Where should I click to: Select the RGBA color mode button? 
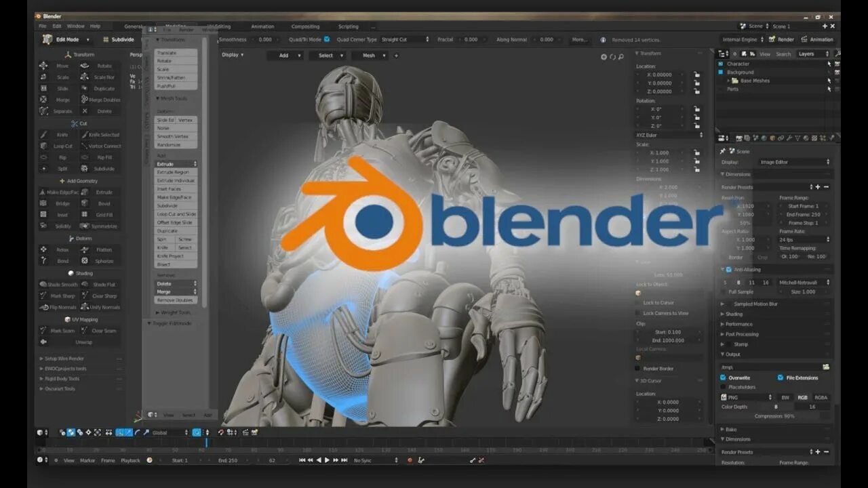click(821, 397)
